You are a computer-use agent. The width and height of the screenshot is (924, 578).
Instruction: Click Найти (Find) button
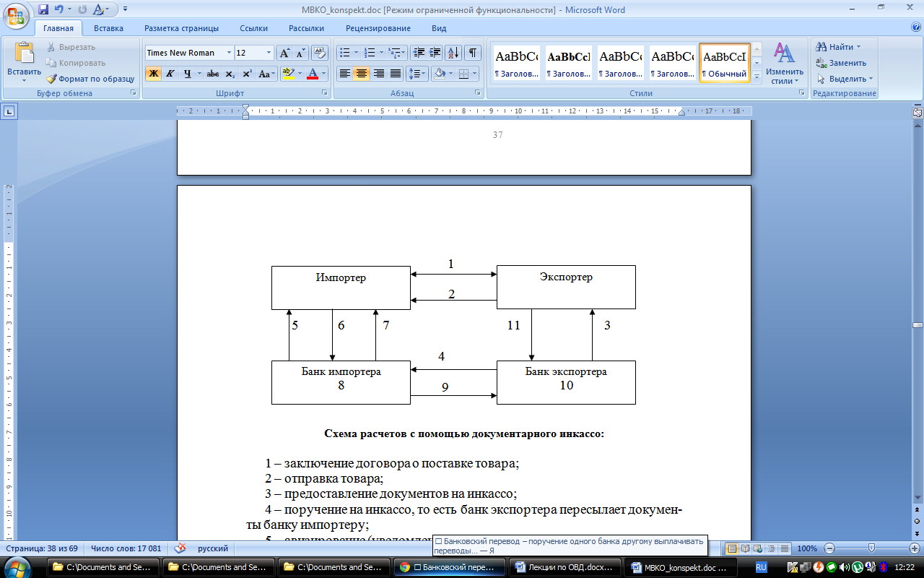tap(839, 47)
